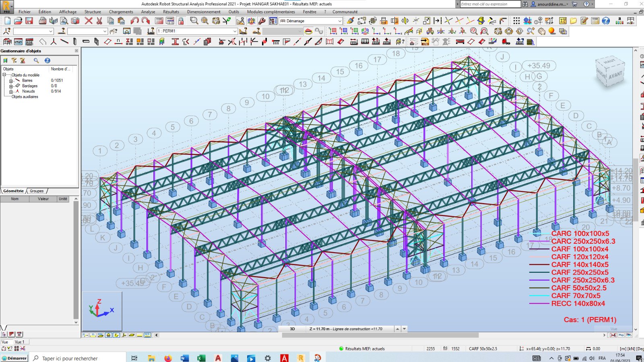Open the screen capture camera icon
The height and width of the screenshot is (362, 644).
pyautogui.click(x=75, y=21)
